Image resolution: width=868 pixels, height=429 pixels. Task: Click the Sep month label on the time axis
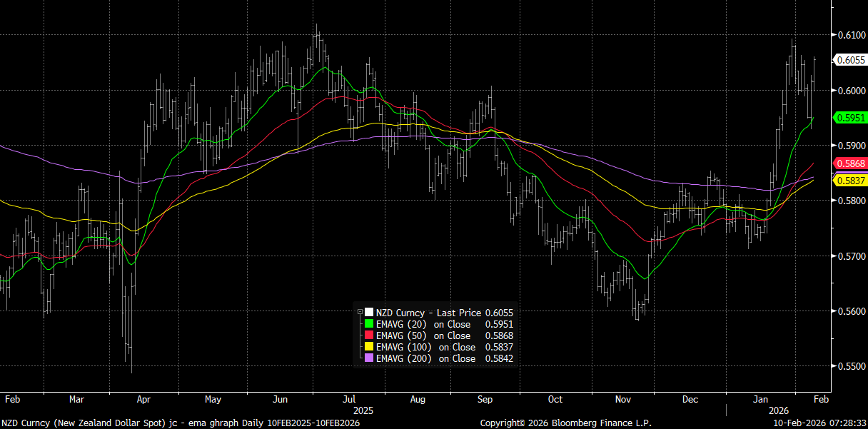[486, 400]
